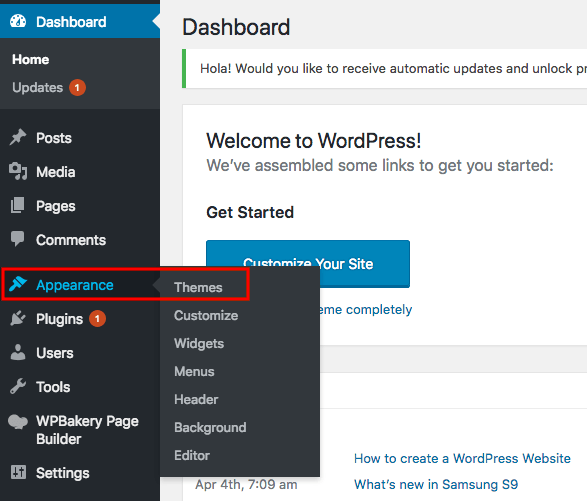Image resolution: width=587 pixels, height=501 pixels.
Task: Click the Plugins update count badge
Action: (x=97, y=319)
